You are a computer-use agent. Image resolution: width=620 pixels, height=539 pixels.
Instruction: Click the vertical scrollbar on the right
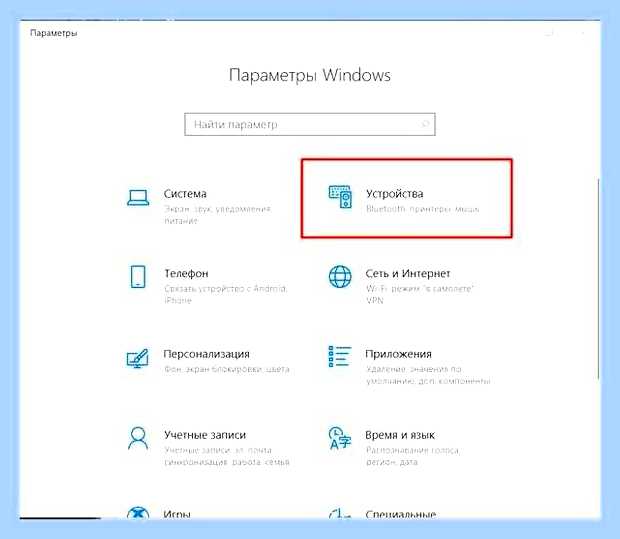pos(598,279)
